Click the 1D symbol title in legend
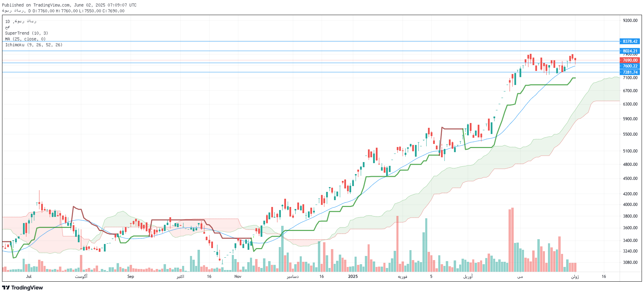Image resolution: width=644 pixels, height=294 pixels. (21, 21)
